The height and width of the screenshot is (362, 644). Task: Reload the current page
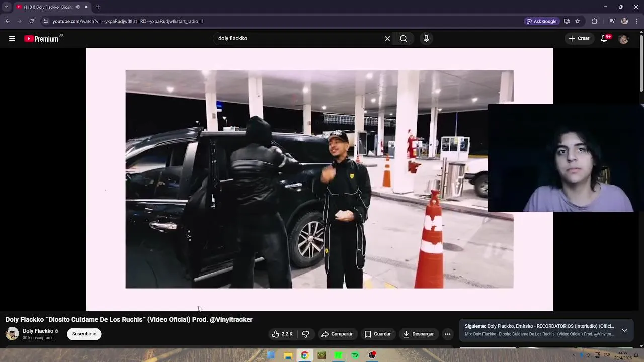click(32, 21)
